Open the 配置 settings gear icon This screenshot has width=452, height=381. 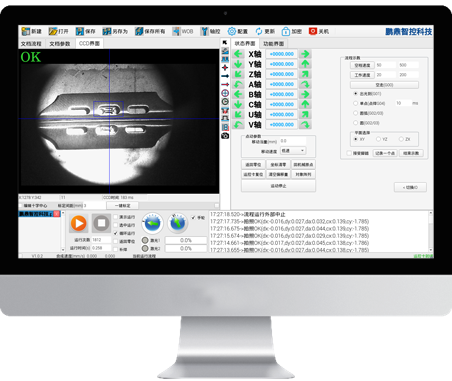(232, 31)
